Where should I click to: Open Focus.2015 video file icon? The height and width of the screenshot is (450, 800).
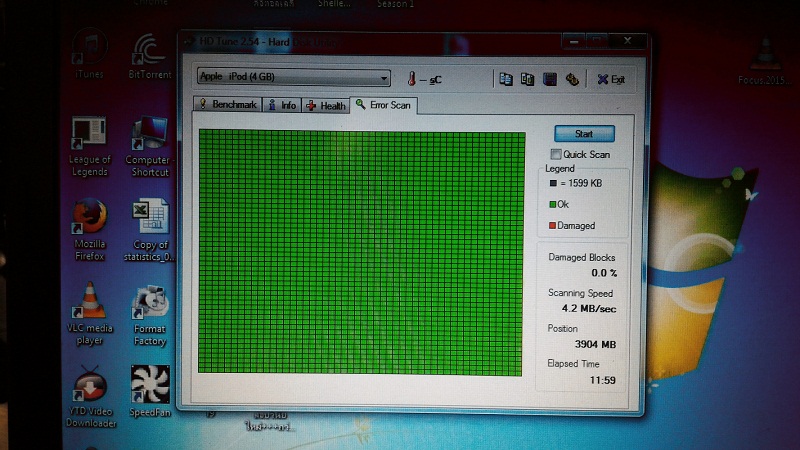(x=765, y=61)
